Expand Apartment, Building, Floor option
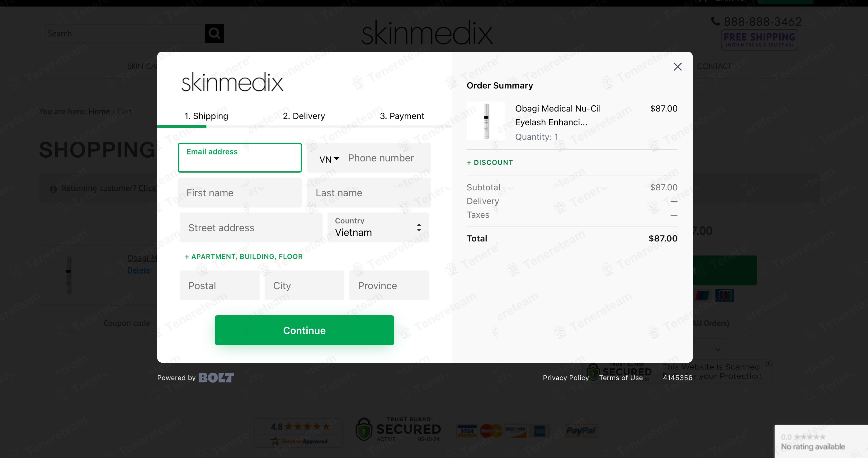 [244, 256]
